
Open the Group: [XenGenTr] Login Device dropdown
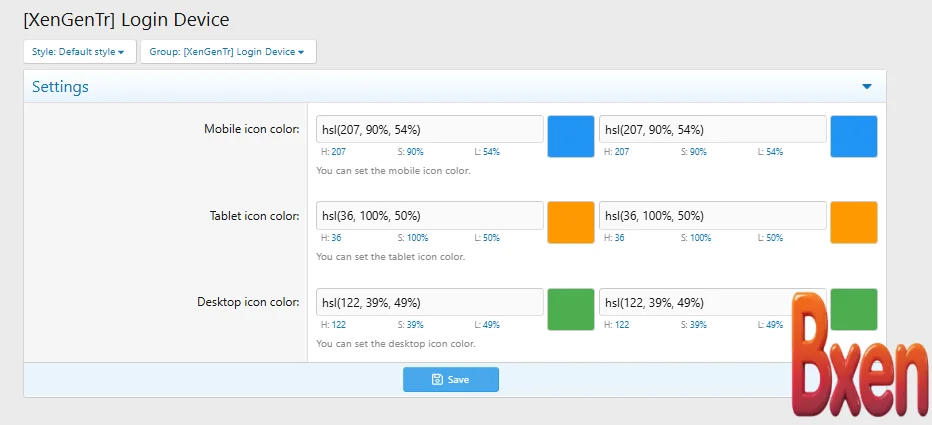[228, 52]
